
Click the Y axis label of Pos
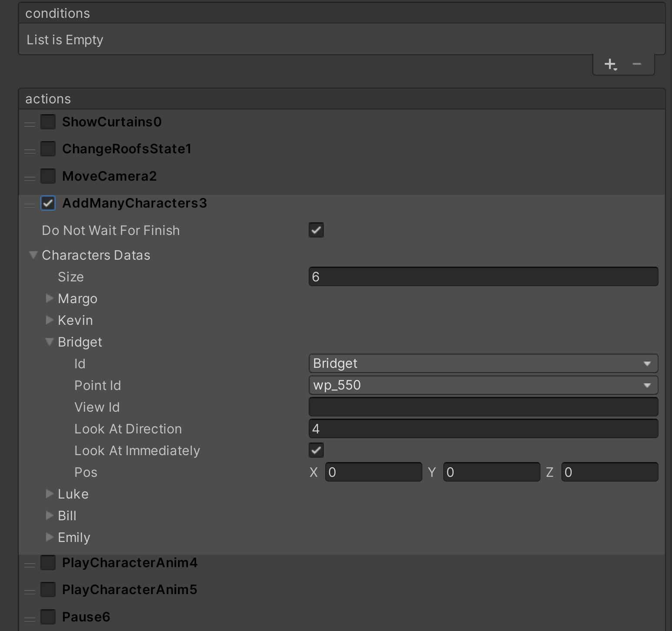[432, 472]
